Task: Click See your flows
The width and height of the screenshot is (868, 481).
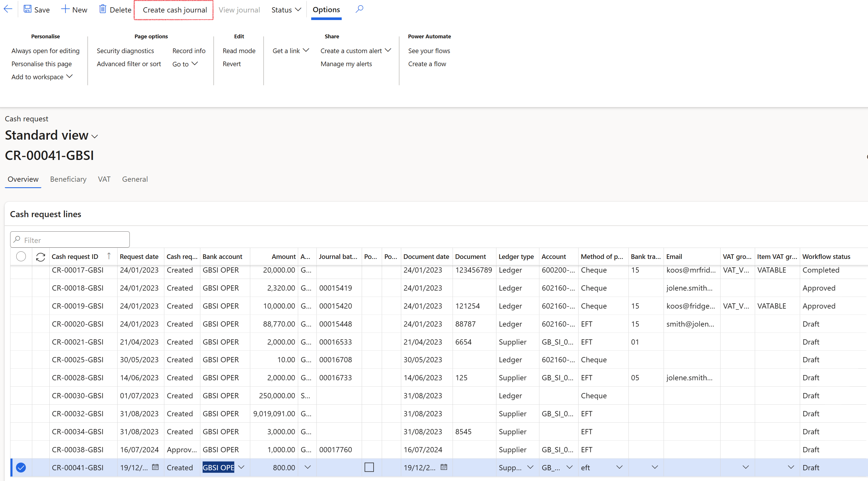Action: (x=429, y=51)
